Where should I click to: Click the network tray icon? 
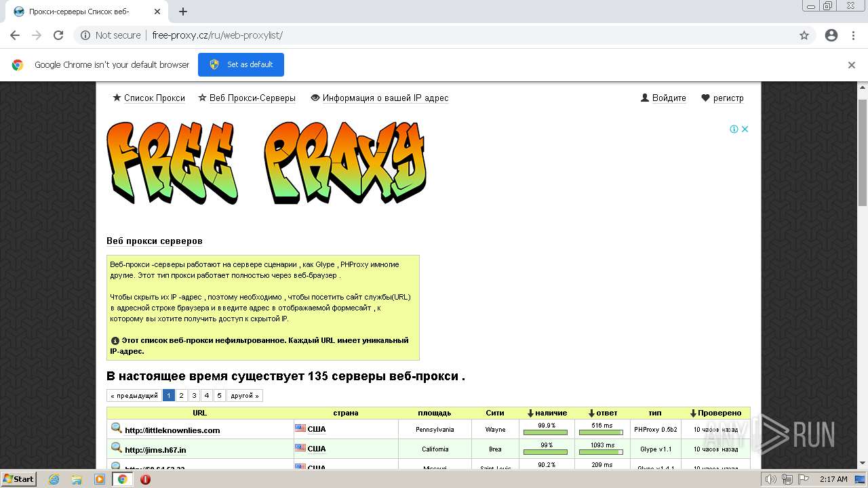point(787,479)
